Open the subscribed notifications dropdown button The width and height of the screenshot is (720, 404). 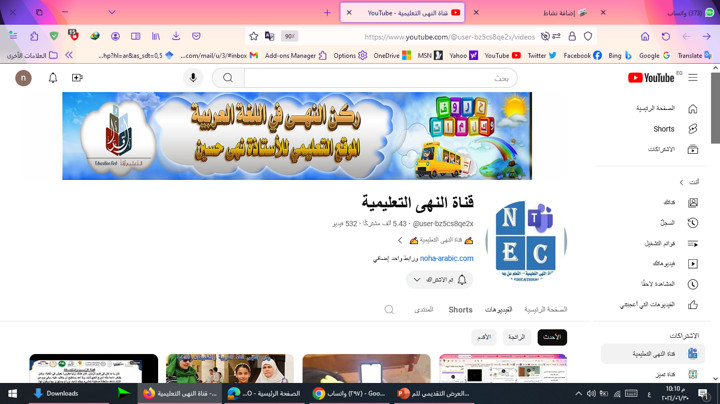[x=439, y=280]
